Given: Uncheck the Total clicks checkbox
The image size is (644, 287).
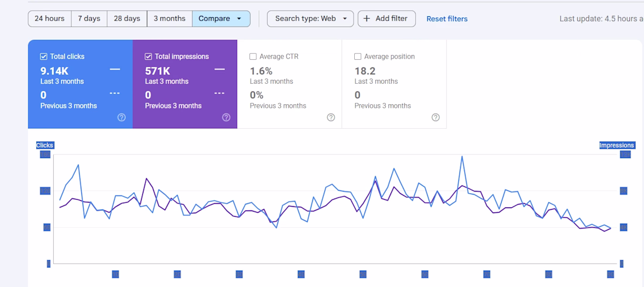Looking at the screenshot, I should pyautogui.click(x=44, y=57).
